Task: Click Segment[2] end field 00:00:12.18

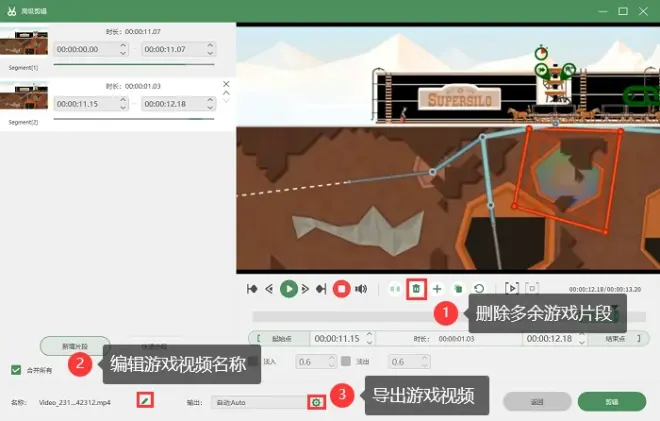Action: (178, 104)
